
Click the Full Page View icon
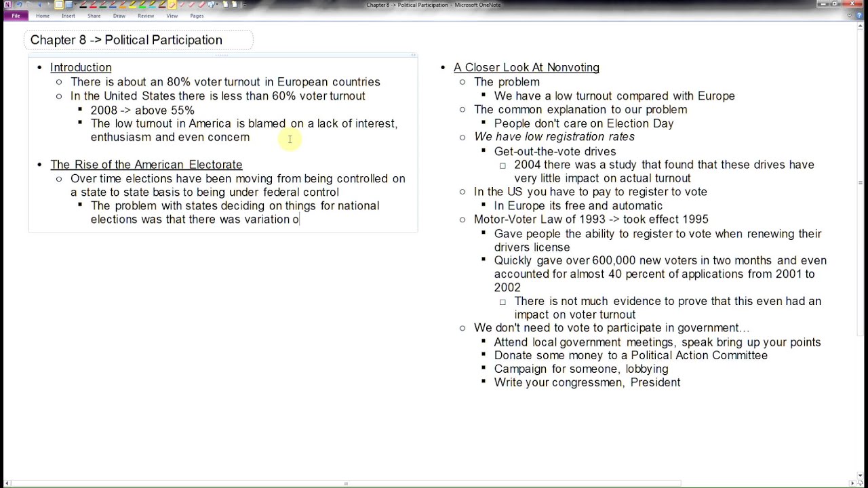pyautogui.click(x=69, y=5)
